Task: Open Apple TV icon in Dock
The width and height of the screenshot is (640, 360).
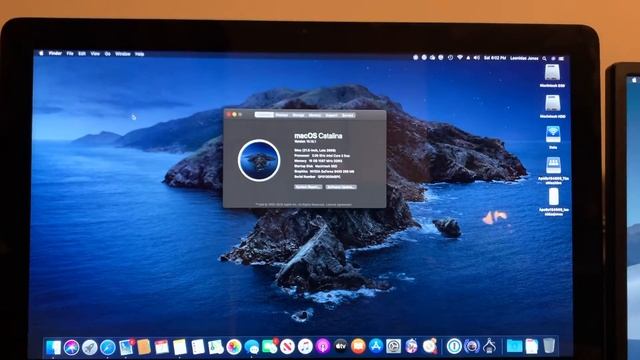Action: pyautogui.click(x=340, y=347)
